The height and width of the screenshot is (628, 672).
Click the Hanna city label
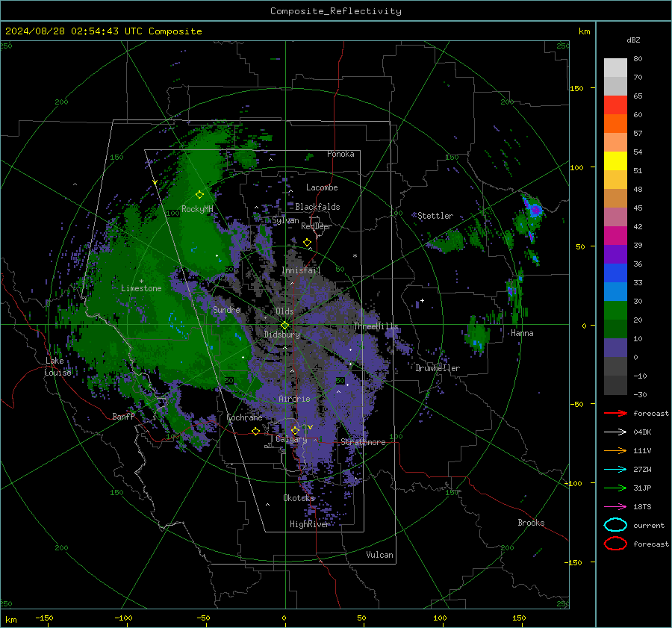522,333
